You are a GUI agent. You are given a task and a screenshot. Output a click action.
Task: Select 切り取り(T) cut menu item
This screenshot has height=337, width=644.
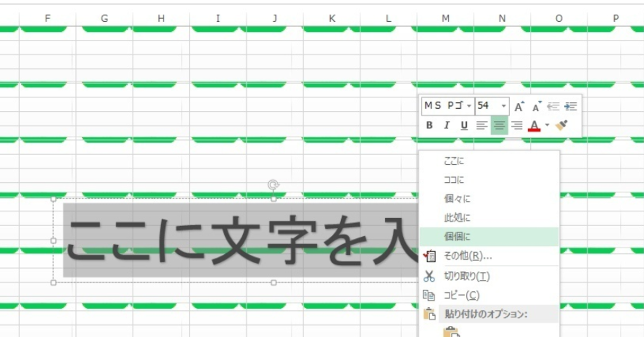click(x=489, y=276)
